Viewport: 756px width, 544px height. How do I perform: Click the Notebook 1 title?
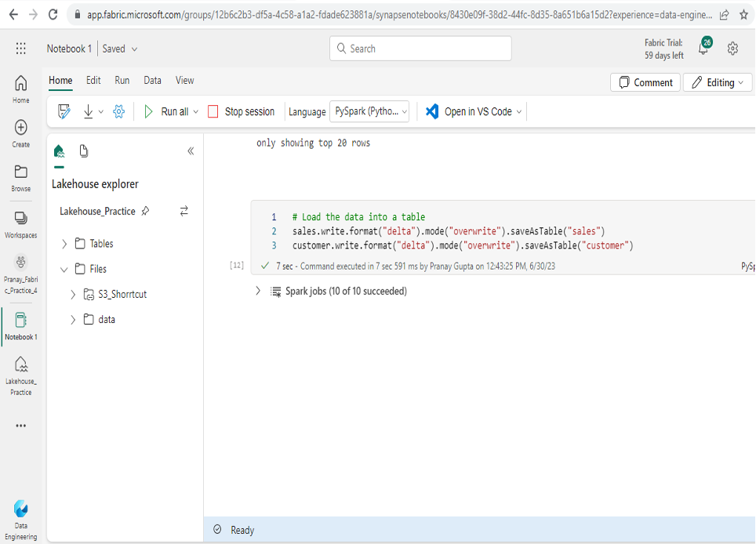pyautogui.click(x=69, y=49)
